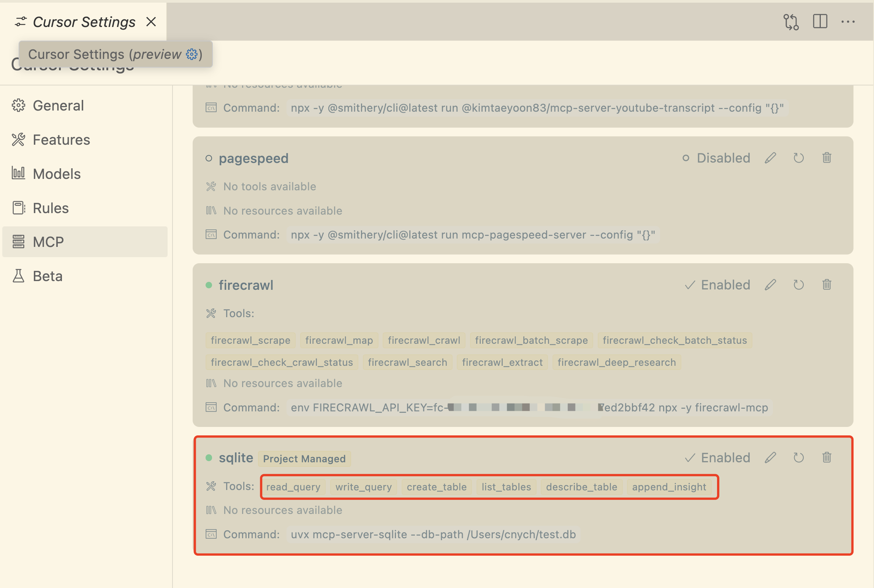Toggle the sqlite Enabled switch
Viewport: 874px width, 588px height.
[x=717, y=458]
